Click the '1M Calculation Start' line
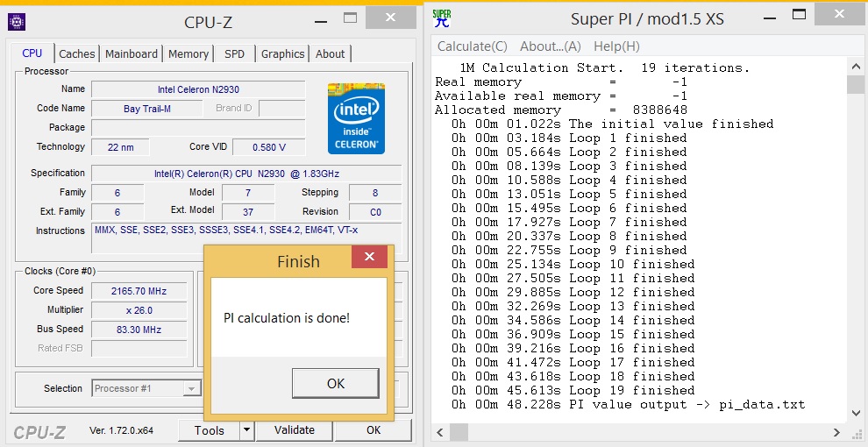This screenshot has height=447, width=868. [x=604, y=68]
